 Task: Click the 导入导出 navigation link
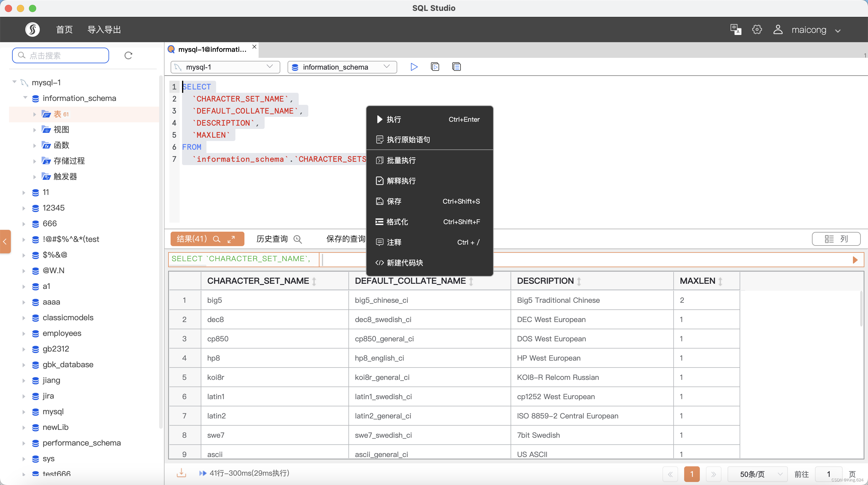click(104, 30)
